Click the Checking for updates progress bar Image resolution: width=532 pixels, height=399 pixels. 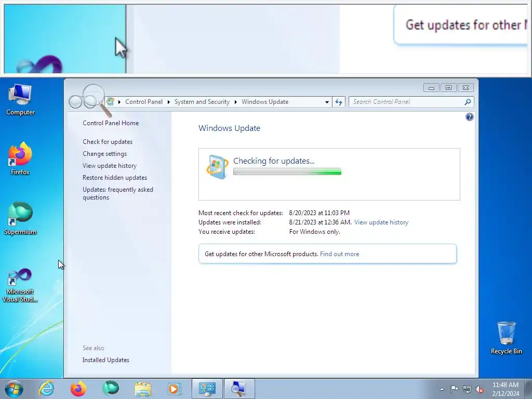287,171
